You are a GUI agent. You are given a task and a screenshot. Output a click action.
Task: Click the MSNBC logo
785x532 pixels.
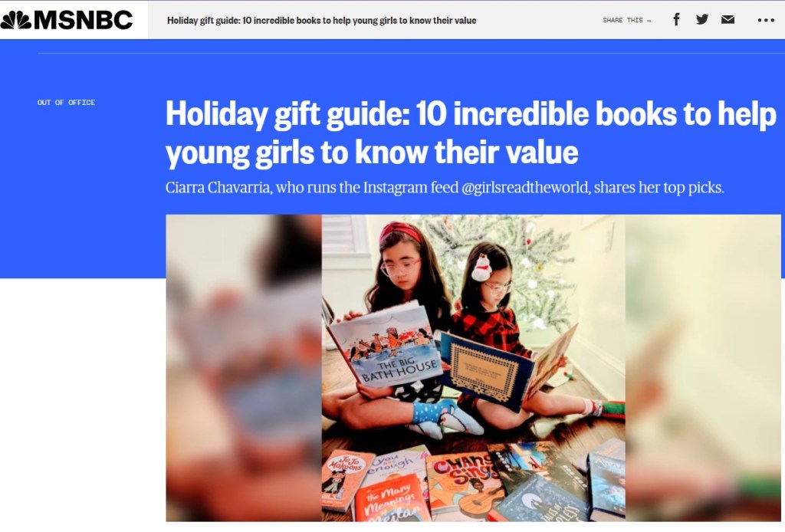67,19
